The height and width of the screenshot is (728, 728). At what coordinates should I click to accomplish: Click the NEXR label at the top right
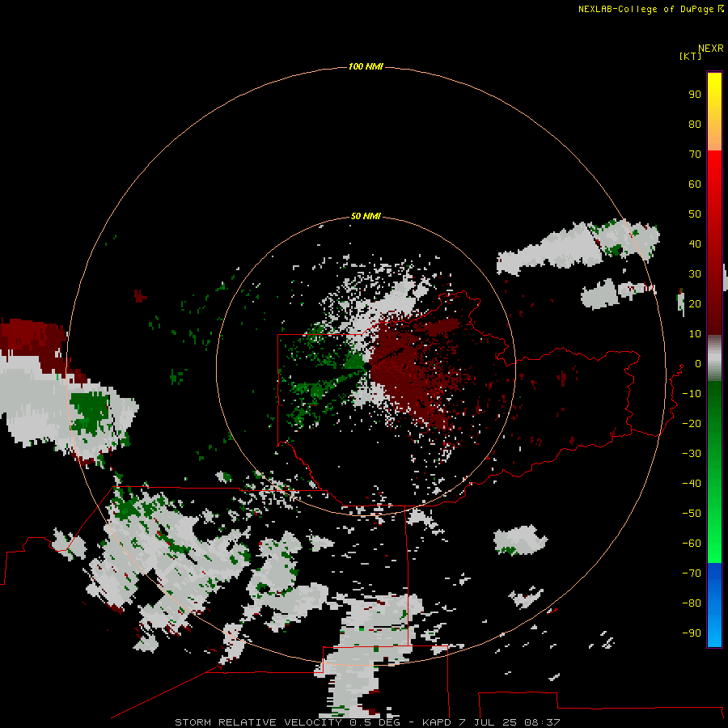click(711, 49)
